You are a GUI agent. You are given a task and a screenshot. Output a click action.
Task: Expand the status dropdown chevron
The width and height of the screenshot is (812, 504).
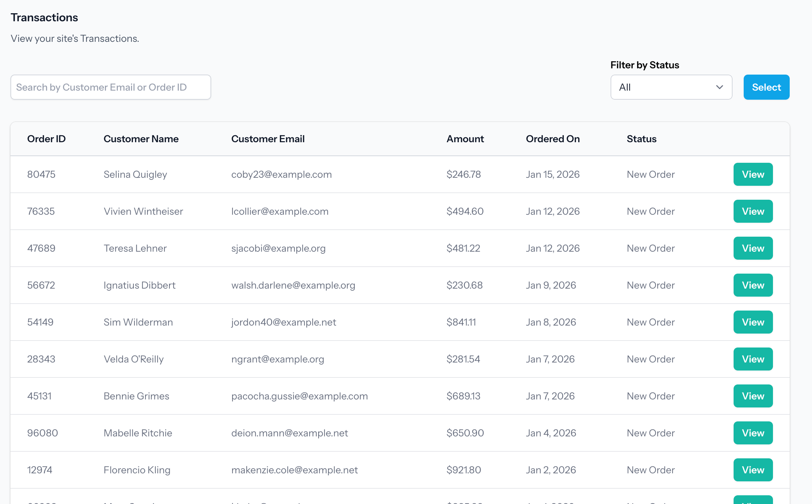[x=719, y=87]
